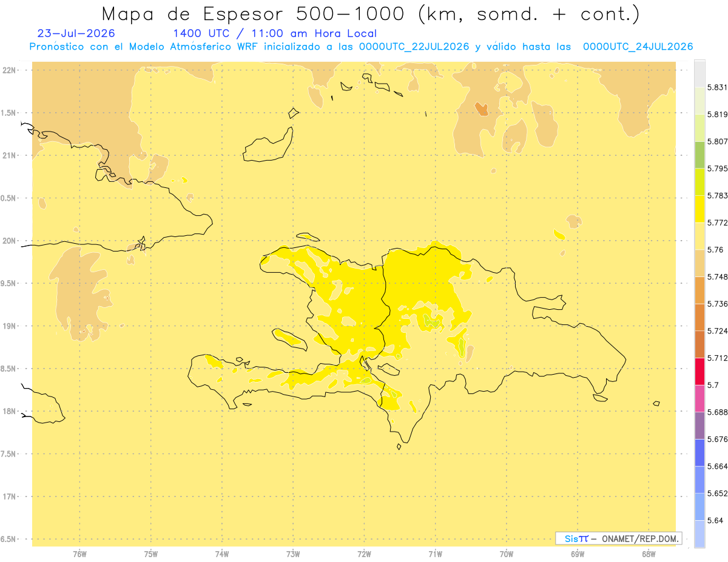Click the 72W longitude label
Image resolution: width=728 pixels, height=562 pixels.
coord(364,554)
